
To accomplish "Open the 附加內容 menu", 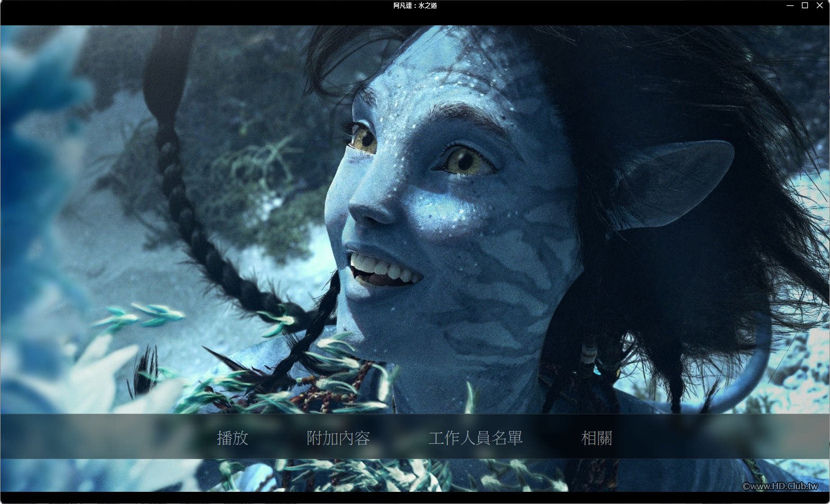I will tap(338, 438).
